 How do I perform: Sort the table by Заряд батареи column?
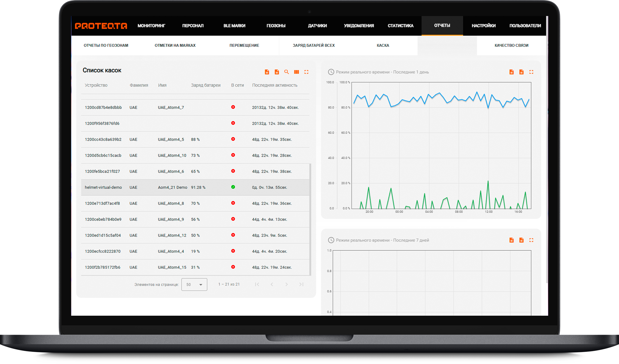click(205, 85)
